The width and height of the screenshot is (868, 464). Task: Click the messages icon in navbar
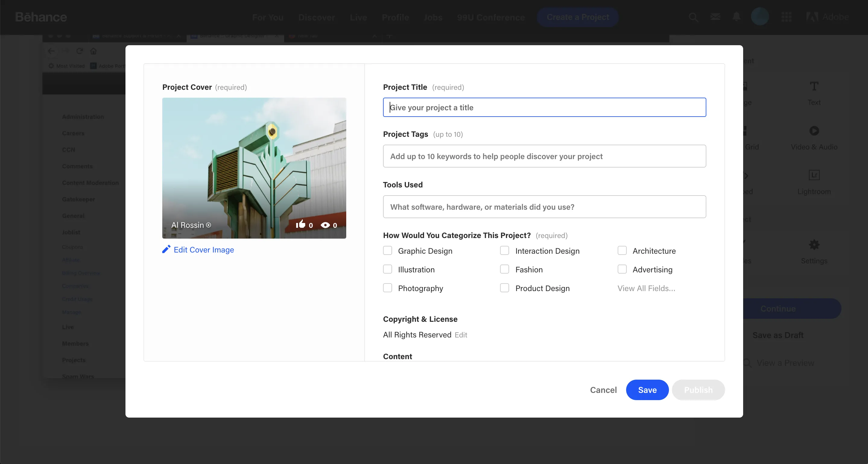(715, 17)
